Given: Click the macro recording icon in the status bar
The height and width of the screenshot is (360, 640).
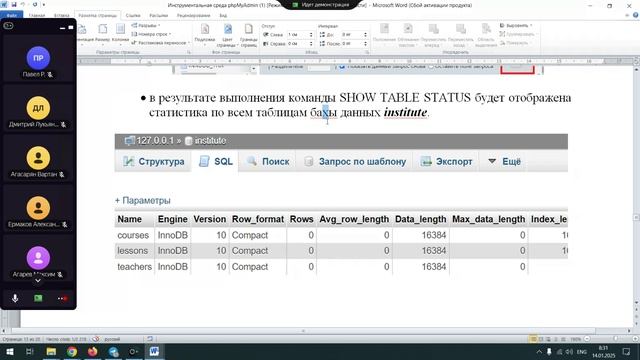Looking at the screenshot, I should pos(150,339).
